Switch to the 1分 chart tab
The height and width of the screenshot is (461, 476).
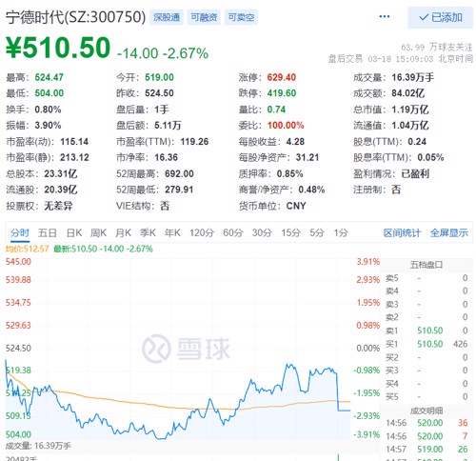(x=341, y=232)
